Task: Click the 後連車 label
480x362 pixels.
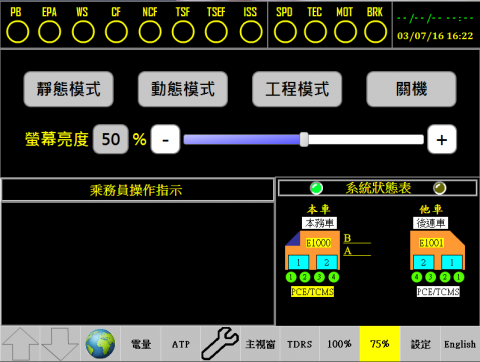Action: point(431,223)
